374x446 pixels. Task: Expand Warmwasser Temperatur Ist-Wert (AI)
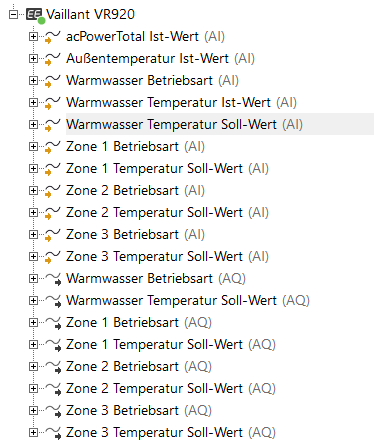click(x=33, y=102)
